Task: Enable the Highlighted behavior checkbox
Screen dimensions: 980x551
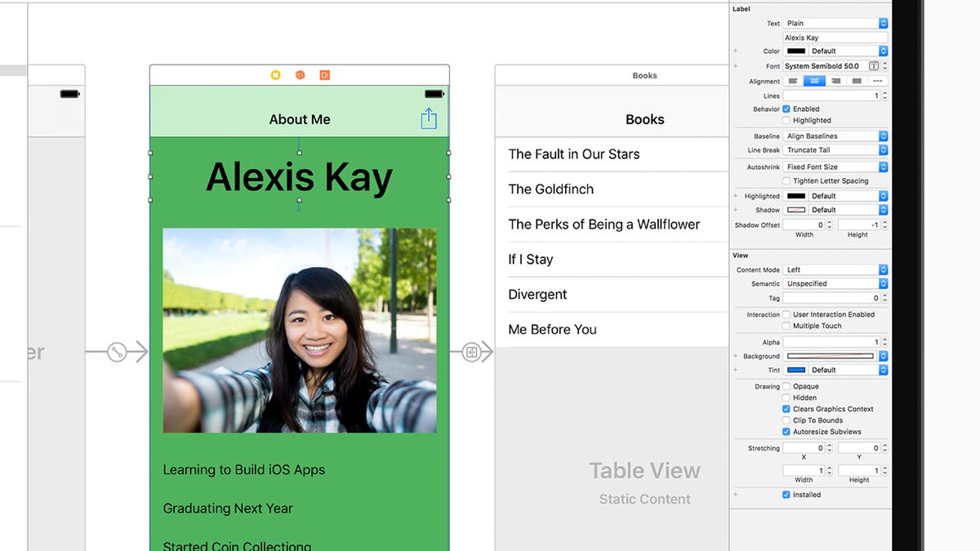Action: (x=786, y=120)
